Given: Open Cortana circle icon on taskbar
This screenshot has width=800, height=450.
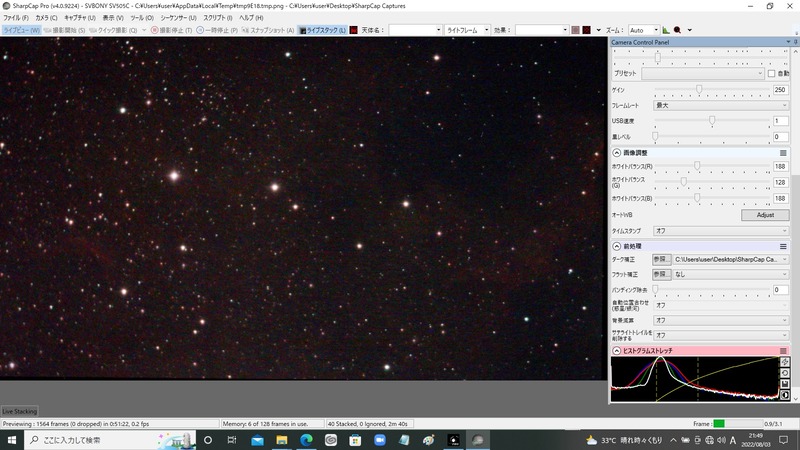Looking at the screenshot, I should click(x=208, y=440).
